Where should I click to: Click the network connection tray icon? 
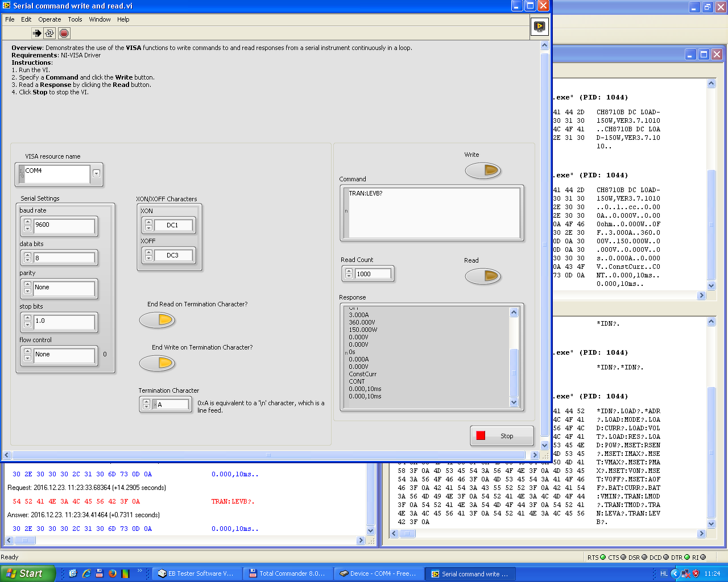685,573
